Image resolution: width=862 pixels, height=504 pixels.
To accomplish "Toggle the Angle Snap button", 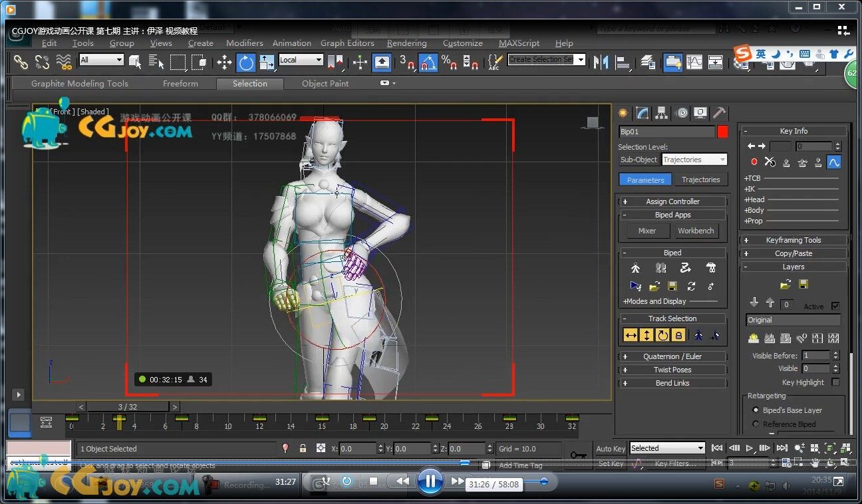I will pyautogui.click(x=428, y=63).
